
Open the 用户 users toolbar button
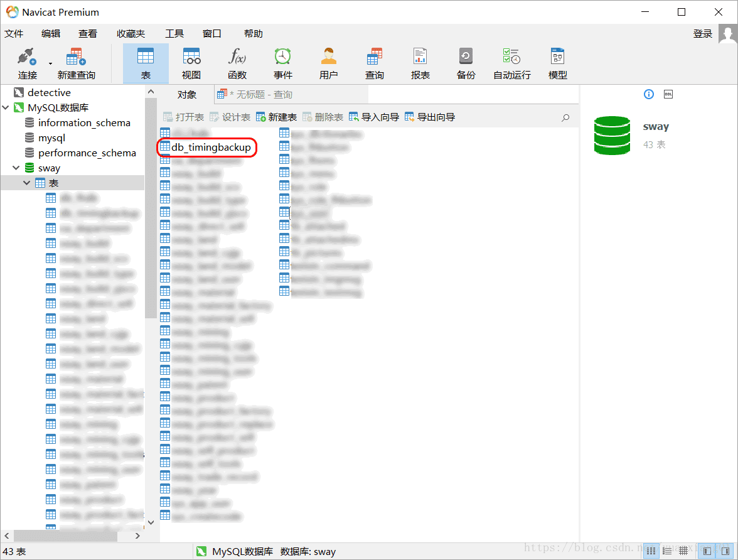(x=329, y=63)
